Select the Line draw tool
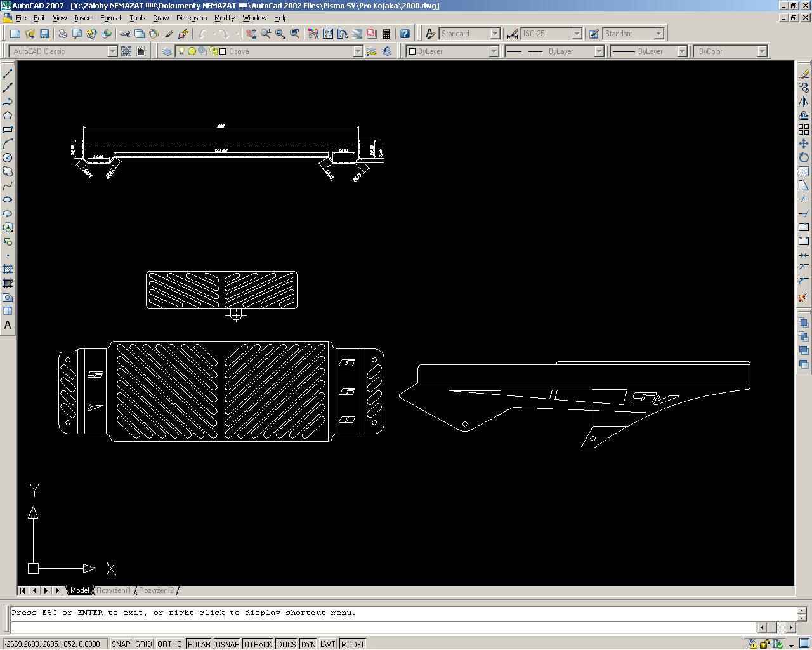Image resolution: width=812 pixels, height=650 pixels. 8,74
